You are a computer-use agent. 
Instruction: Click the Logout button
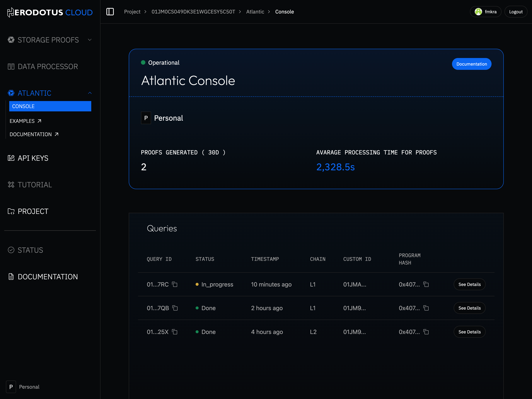tap(516, 11)
